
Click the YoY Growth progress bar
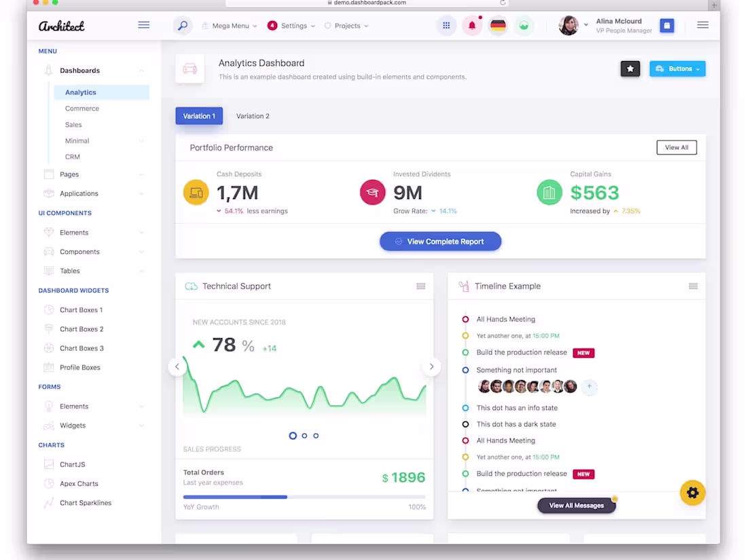pyautogui.click(x=304, y=497)
